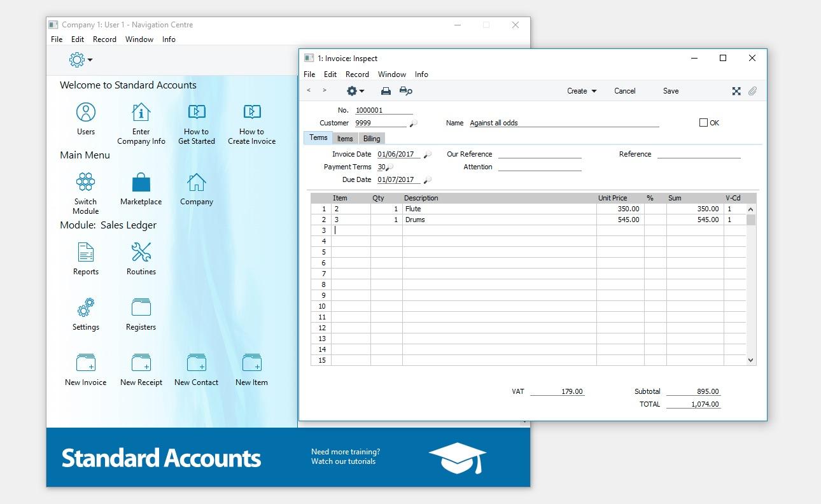Open the Record menu in the Invoice window
The image size is (821, 504).
357,74
